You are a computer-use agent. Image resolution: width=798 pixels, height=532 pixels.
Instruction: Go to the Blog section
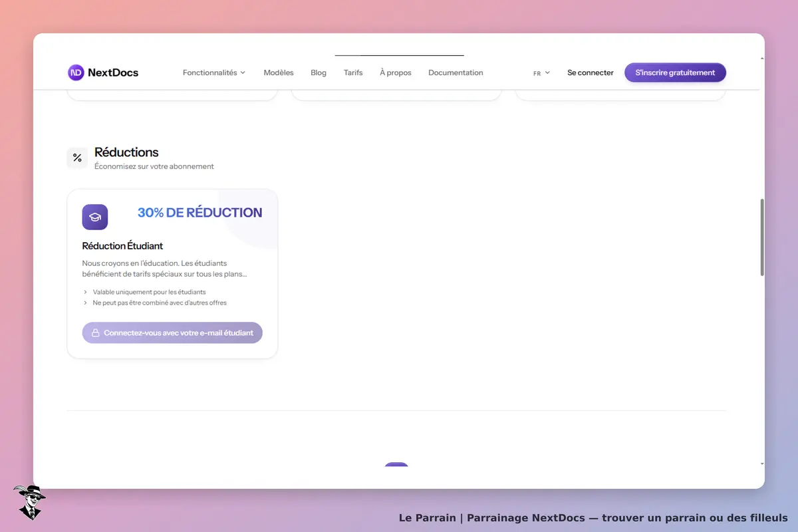[x=319, y=72]
